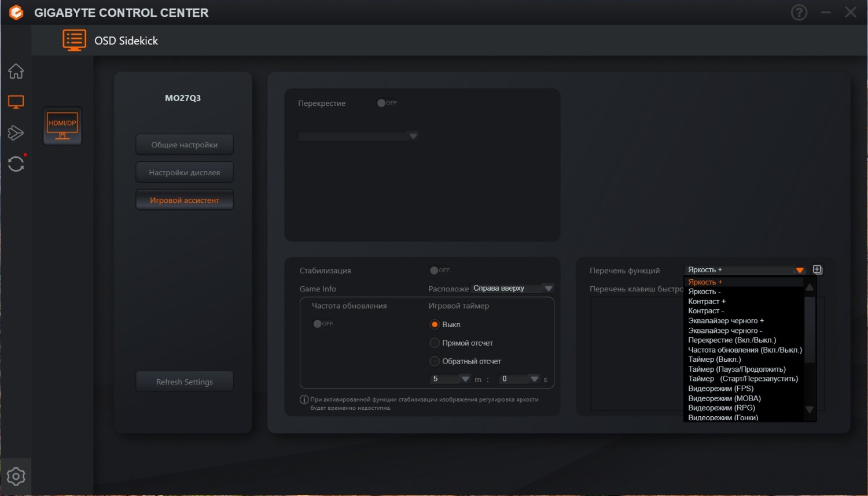Image resolution: width=868 pixels, height=496 pixels.
Task: Choose Видеорежим (Гонки) option
Action: click(x=744, y=417)
